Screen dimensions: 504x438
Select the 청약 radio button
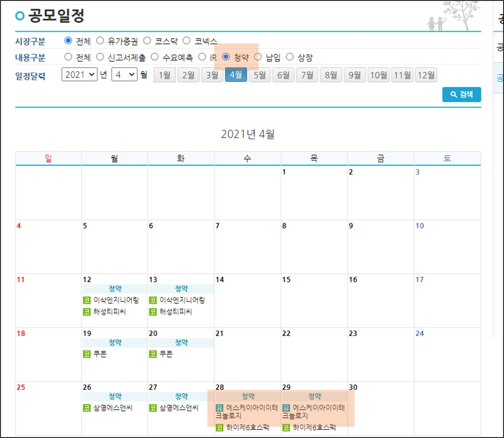[226, 57]
